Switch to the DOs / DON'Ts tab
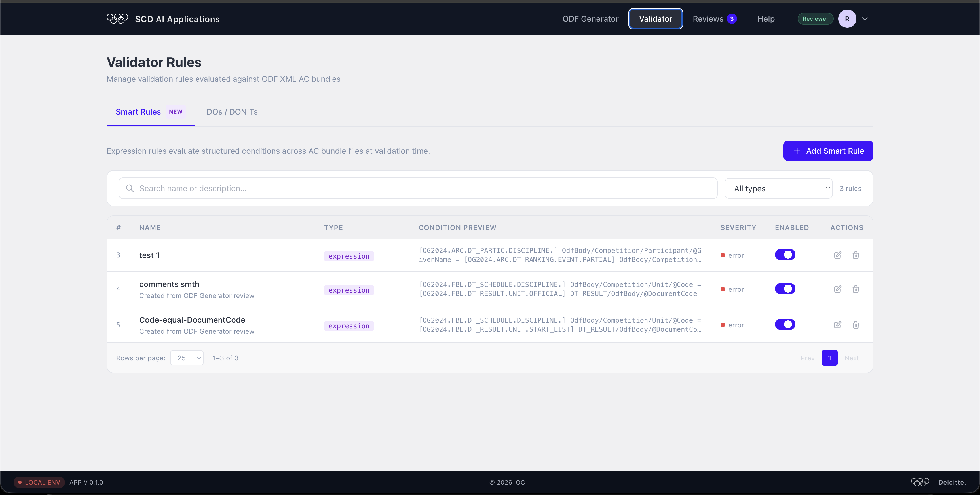The image size is (980, 495). coord(232,112)
